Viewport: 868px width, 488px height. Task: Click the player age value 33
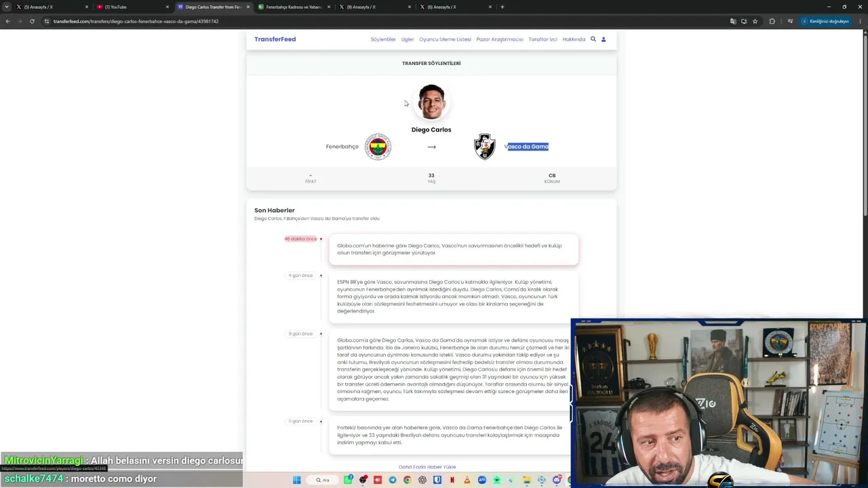click(x=431, y=176)
